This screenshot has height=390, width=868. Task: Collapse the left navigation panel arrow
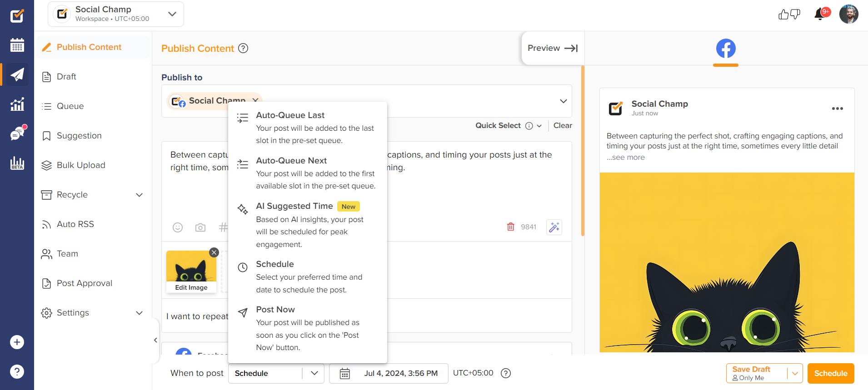point(155,340)
